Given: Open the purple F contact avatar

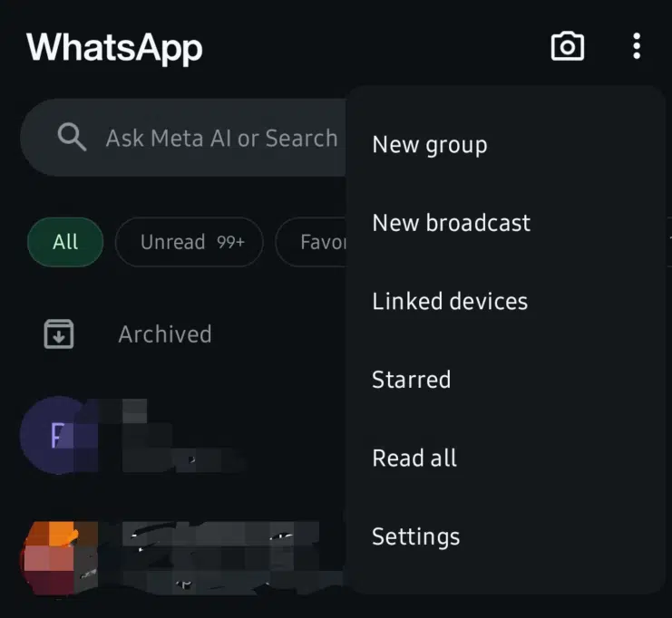Looking at the screenshot, I should (x=59, y=435).
